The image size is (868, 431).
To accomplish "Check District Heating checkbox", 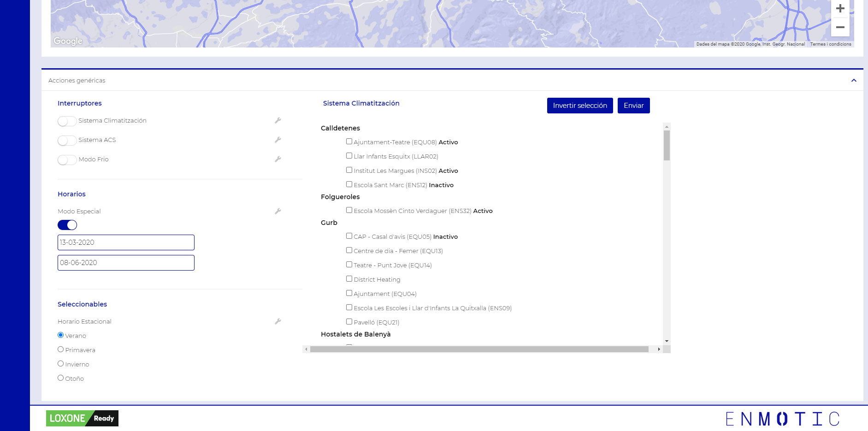I will 349,279.
